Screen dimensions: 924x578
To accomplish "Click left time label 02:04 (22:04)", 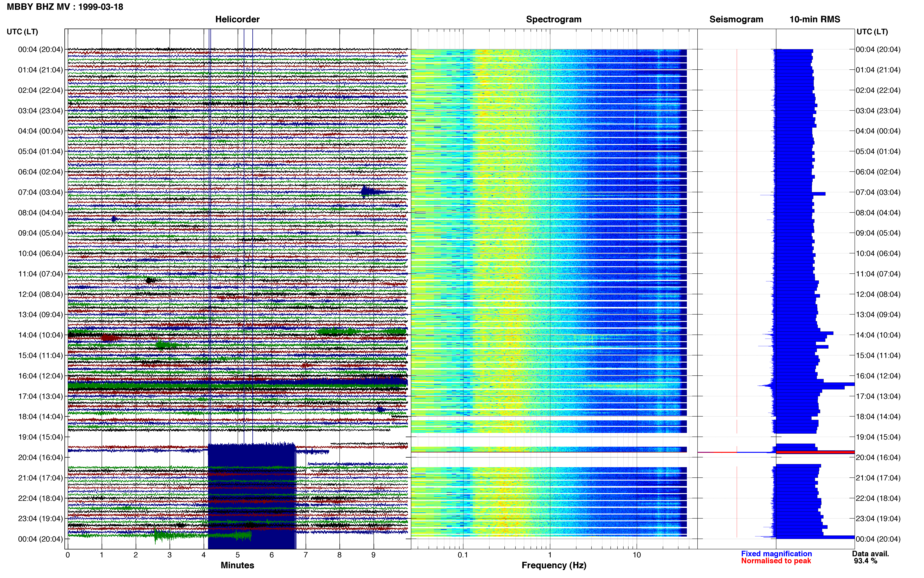I will pos(41,90).
